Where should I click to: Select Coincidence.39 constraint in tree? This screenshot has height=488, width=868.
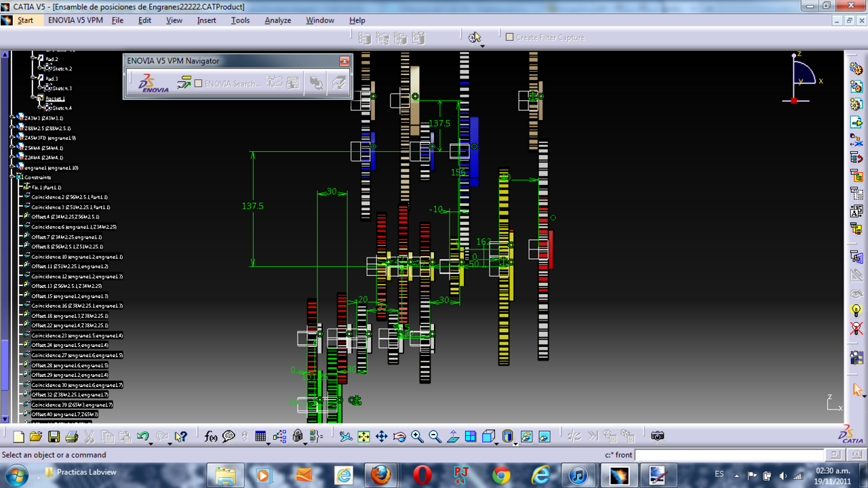click(x=71, y=405)
